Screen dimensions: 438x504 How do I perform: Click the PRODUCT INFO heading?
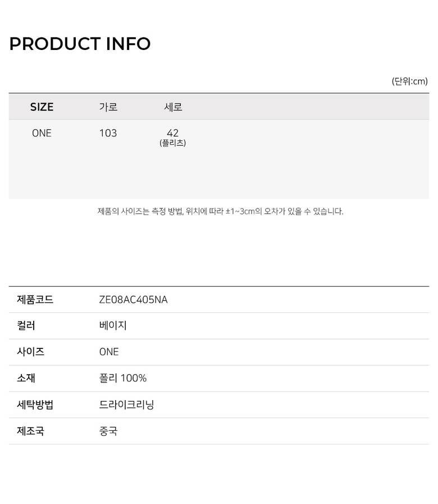[x=80, y=44]
